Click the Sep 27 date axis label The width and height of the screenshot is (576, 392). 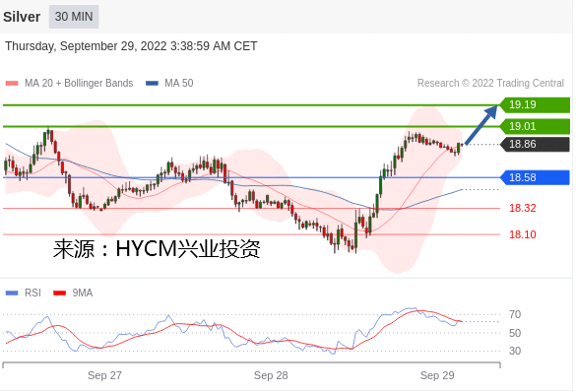104,375
